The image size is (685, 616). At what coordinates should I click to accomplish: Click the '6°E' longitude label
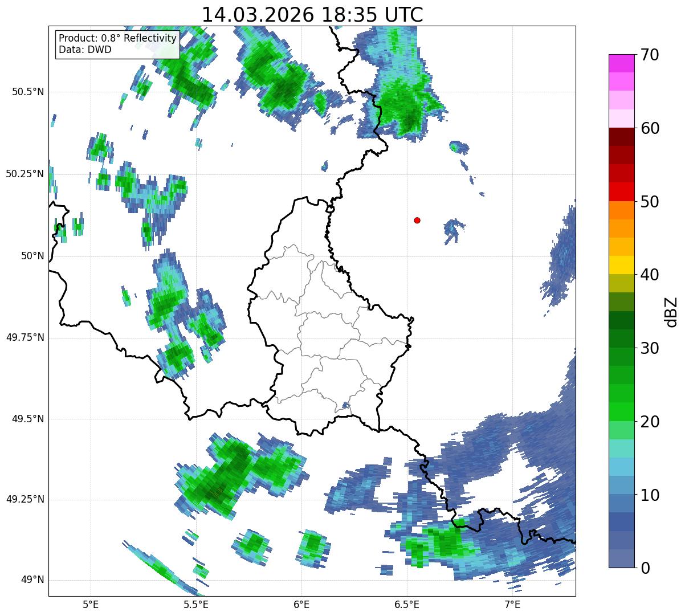click(301, 604)
